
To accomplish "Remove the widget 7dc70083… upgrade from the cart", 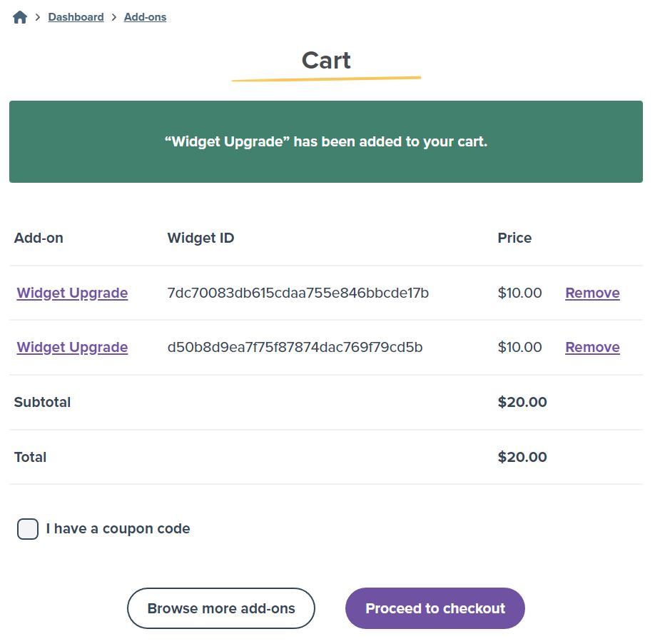I will coord(592,293).
